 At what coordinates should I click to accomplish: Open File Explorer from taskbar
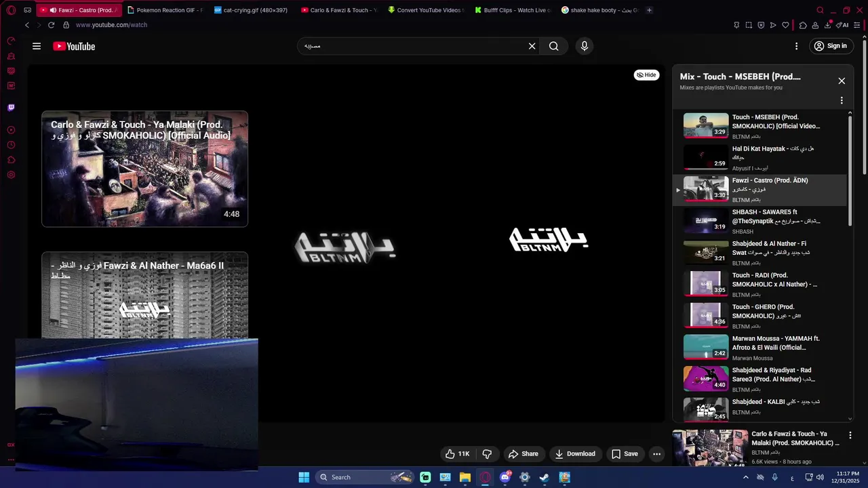[x=465, y=477]
